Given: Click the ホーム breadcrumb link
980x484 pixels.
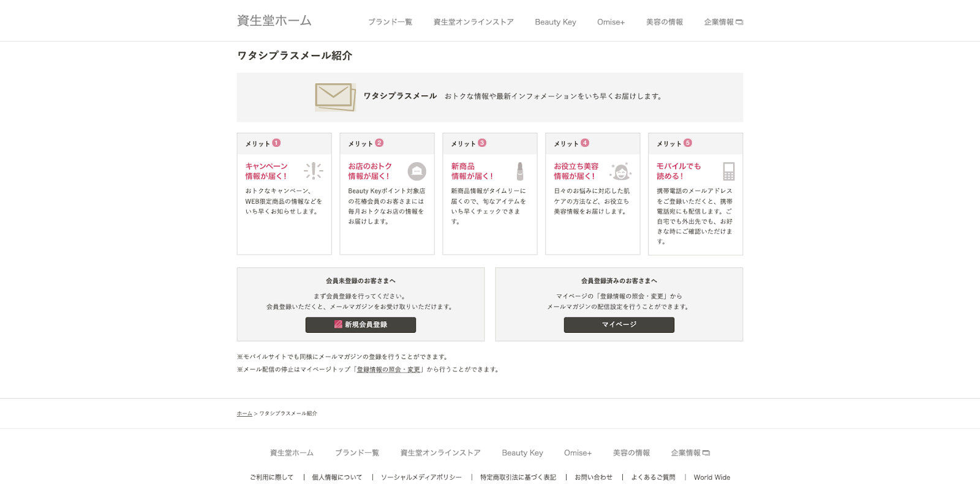Looking at the screenshot, I should [x=244, y=414].
